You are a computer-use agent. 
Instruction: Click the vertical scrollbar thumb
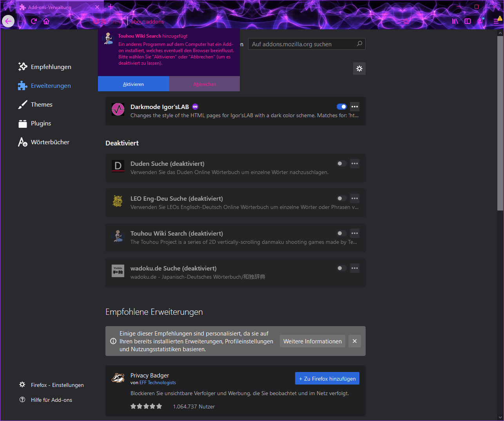pos(500,123)
